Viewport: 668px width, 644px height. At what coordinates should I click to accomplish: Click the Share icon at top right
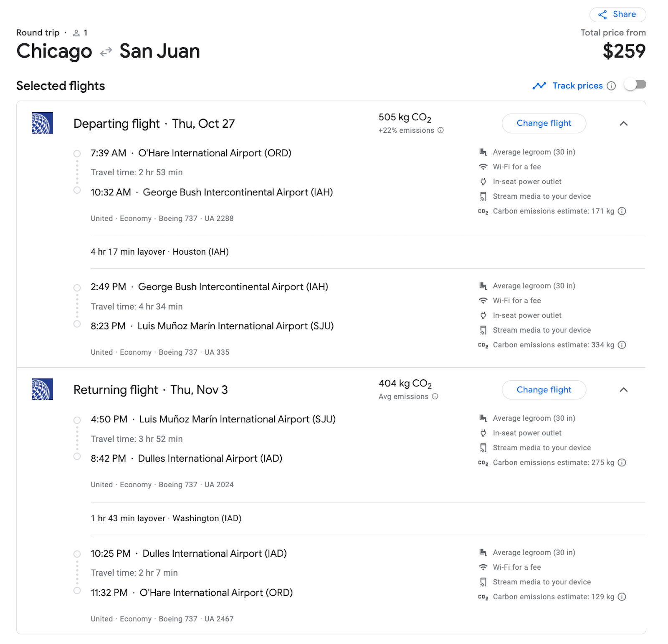tap(602, 15)
